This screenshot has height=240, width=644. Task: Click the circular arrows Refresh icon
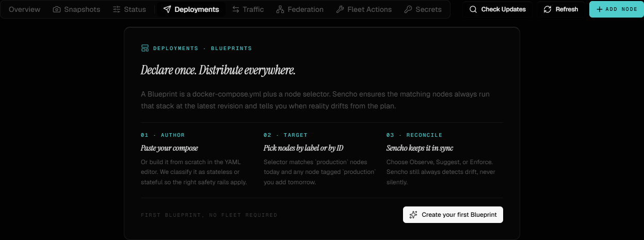pyautogui.click(x=548, y=9)
